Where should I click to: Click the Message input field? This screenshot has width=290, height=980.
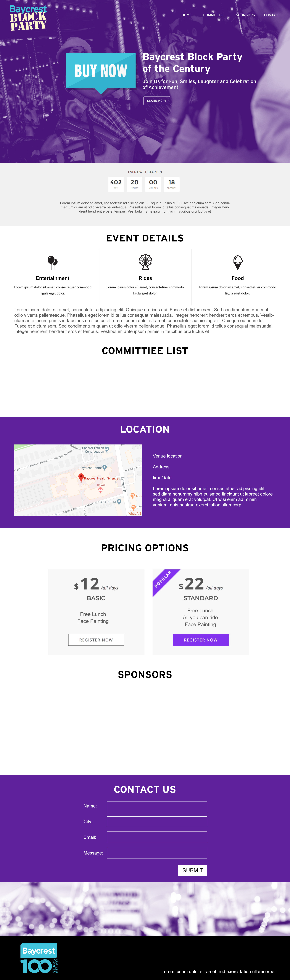(157, 853)
